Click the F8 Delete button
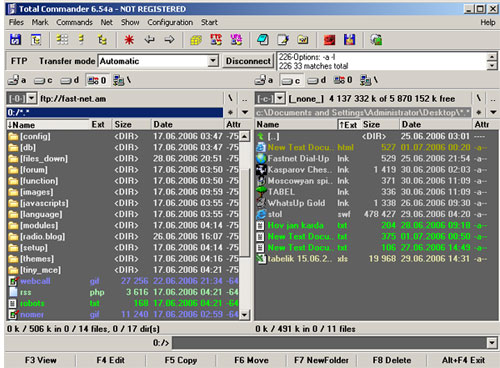 point(392,360)
